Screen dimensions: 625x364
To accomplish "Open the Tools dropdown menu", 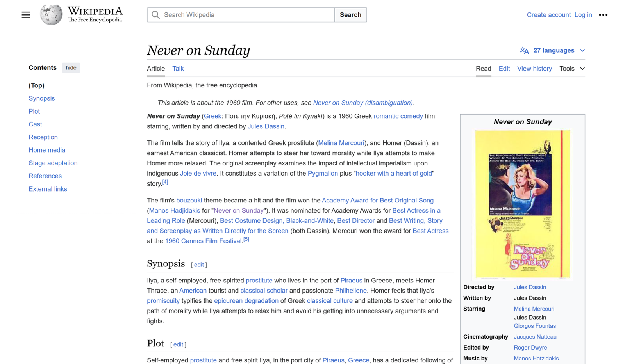I will pyautogui.click(x=572, y=69).
